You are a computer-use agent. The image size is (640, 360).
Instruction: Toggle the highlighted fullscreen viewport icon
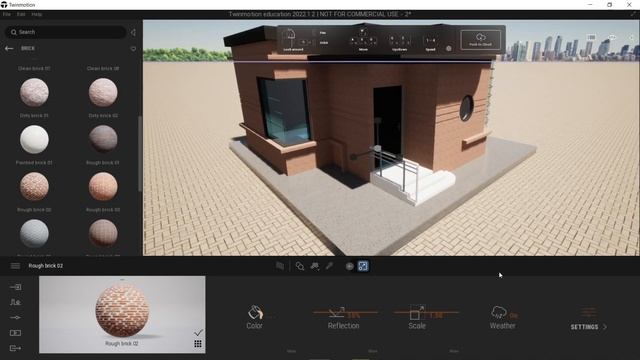pyautogui.click(x=363, y=266)
